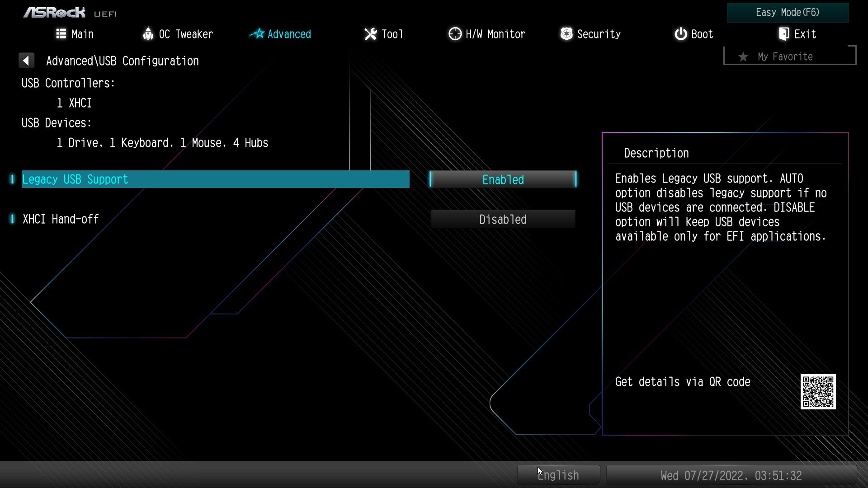The height and width of the screenshot is (488, 868).
Task: Click the Exit door icon
Action: 783,34
